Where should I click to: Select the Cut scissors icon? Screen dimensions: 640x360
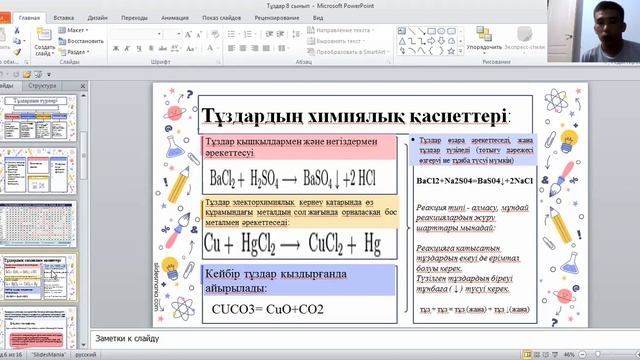click(17, 31)
